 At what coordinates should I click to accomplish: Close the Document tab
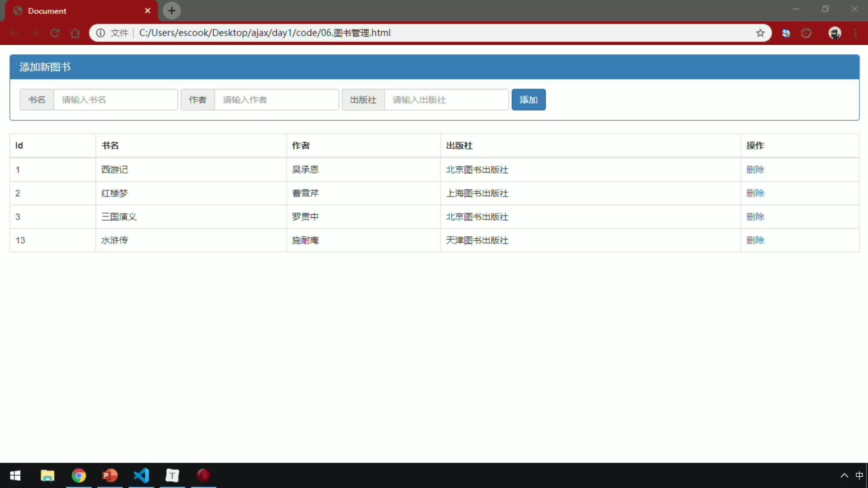(x=147, y=10)
